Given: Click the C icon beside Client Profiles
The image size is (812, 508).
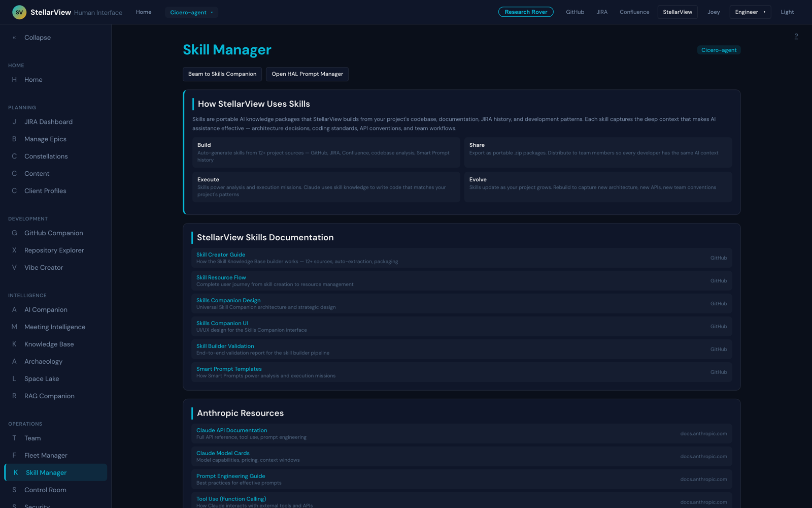Looking at the screenshot, I should (14, 191).
